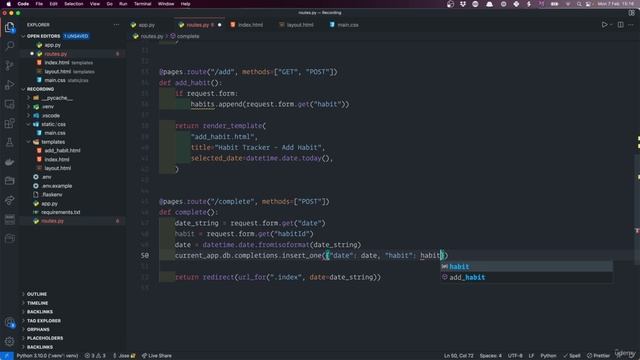Expand the __pycache__ folder
This screenshot has width=640, height=360.
[x=57, y=98]
